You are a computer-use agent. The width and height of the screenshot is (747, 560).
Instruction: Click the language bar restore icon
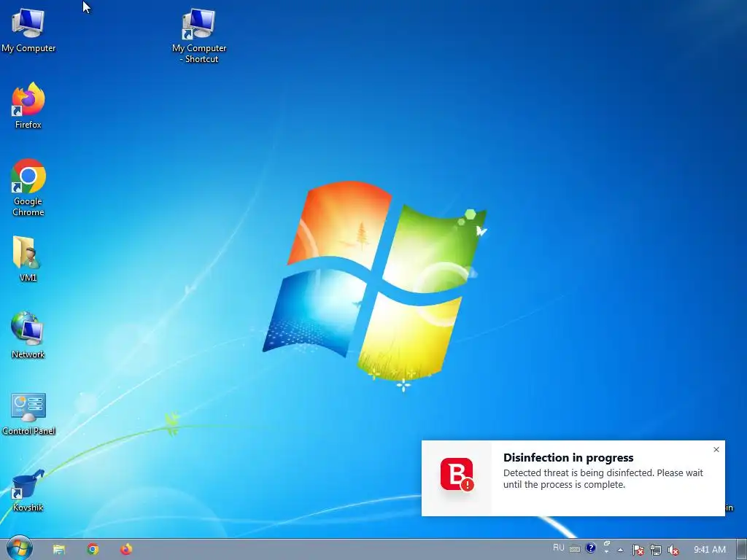(x=607, y=543)
